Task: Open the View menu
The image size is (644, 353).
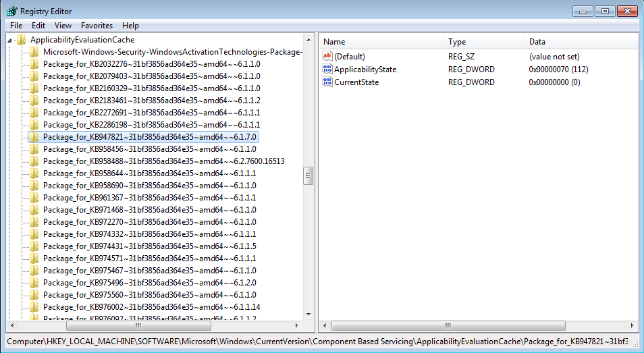Action: point(63,26)
